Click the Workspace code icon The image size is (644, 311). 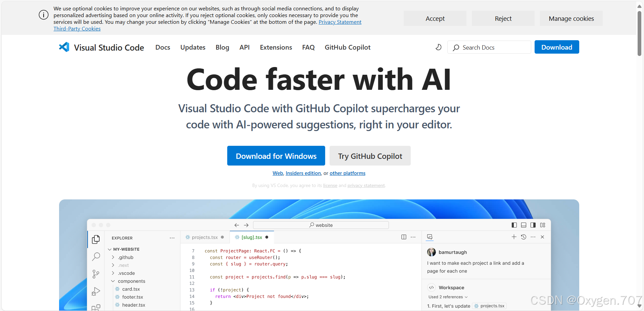[432, 288]
